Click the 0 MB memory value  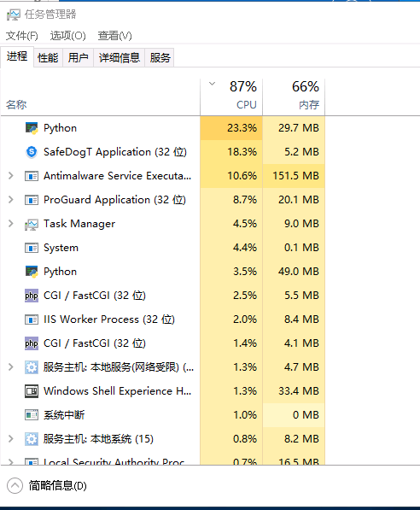(x=306, y=415)
